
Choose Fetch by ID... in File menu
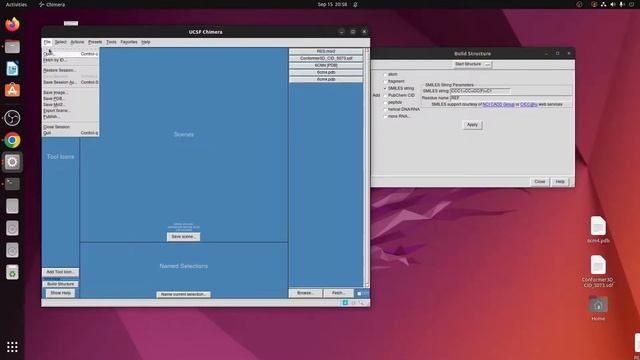pos(70,60)
